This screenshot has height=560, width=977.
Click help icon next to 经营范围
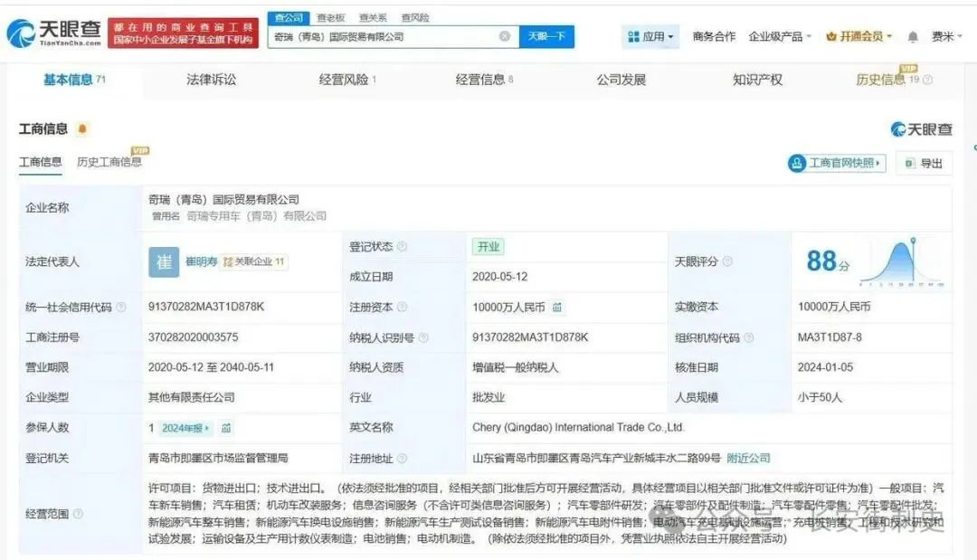79,514
